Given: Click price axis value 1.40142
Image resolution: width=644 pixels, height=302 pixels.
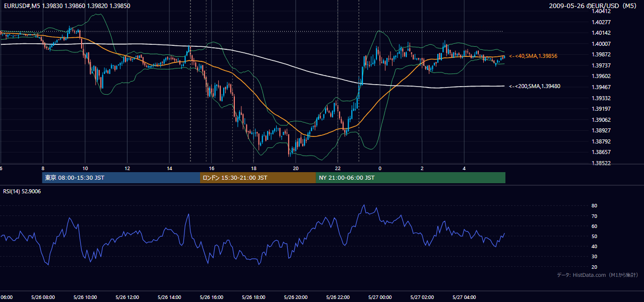Looking at the screenshot, I should coord(602,33).
